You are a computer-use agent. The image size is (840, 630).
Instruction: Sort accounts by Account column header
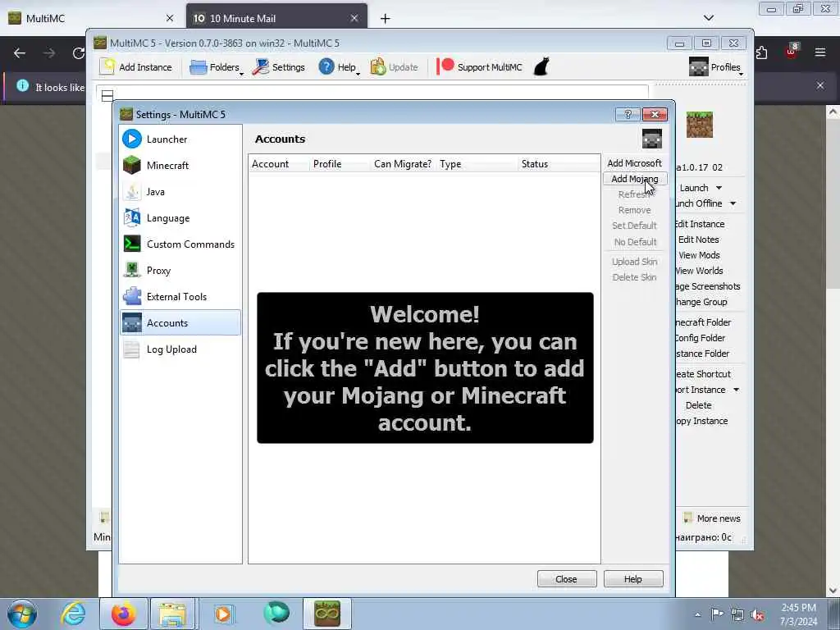pyautogui.click(x=279, y=164)
